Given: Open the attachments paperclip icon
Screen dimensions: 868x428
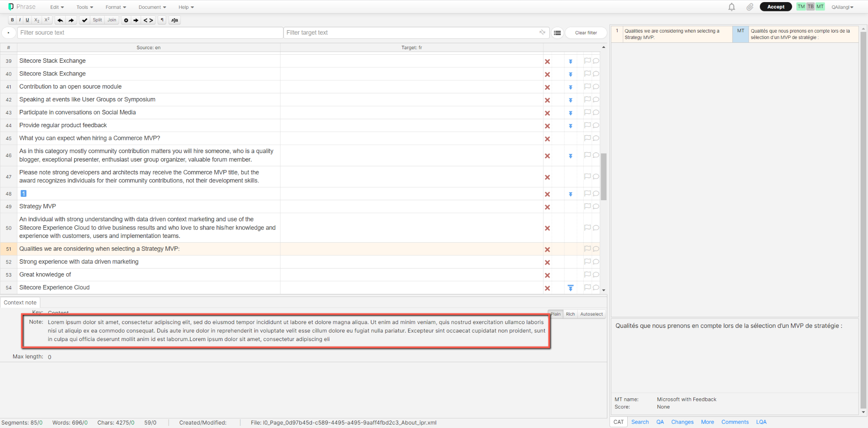Looking at the screenshot, I should click(x=750, y=7).
